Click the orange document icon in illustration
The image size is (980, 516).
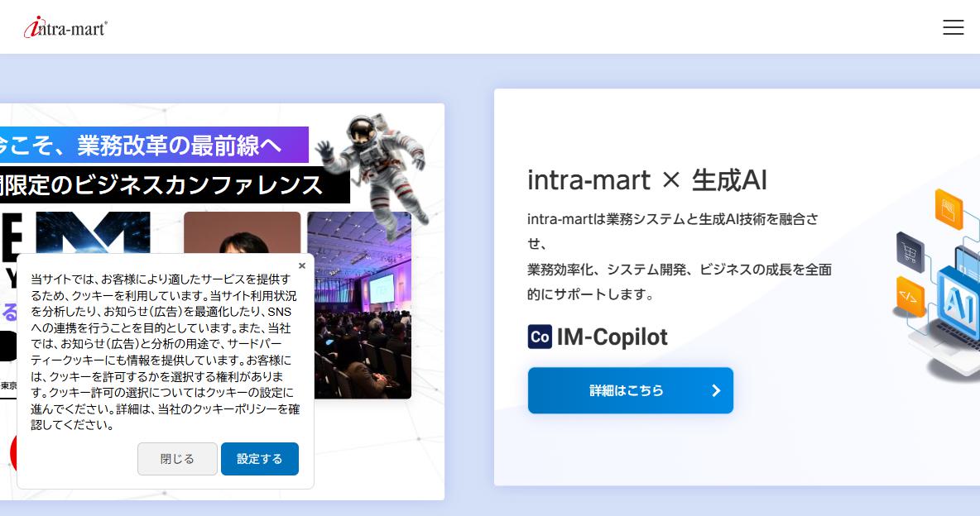point(949,209)
